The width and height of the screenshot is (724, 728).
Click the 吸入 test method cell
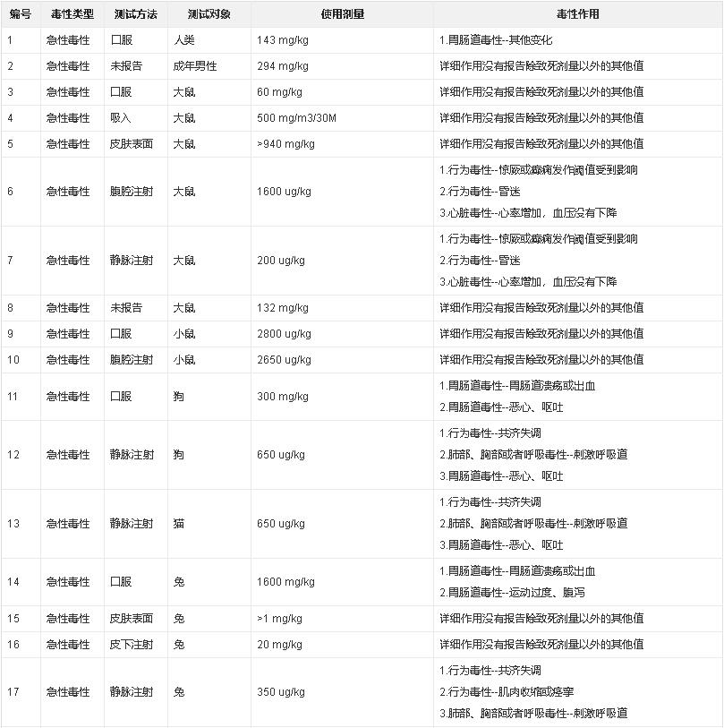point(121,118)
